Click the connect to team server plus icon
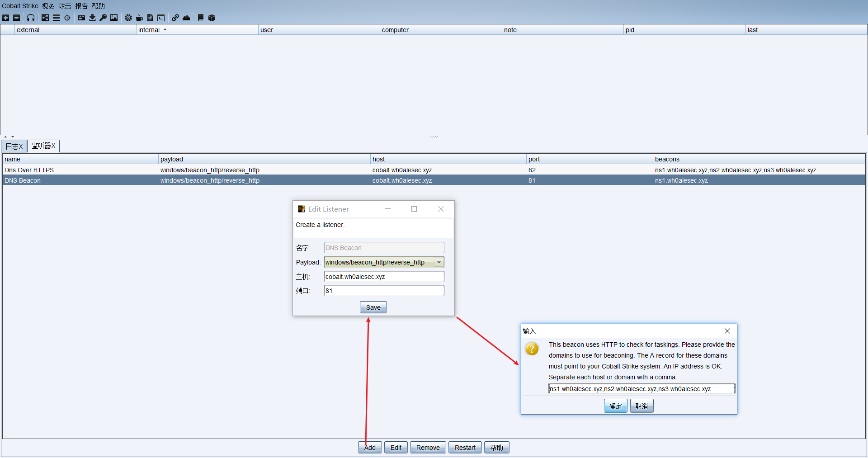868x458 pixels. (6, 18)
